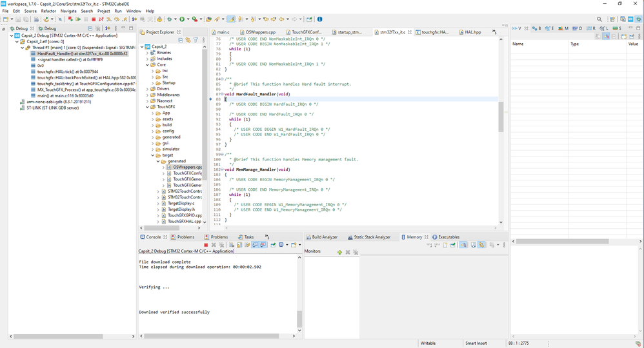Open the Information Center 'i' icon

(319, 19)
